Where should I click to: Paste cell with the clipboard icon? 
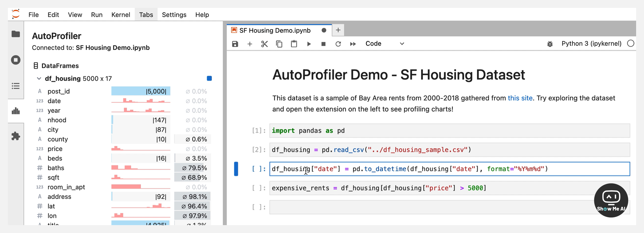(294, 44)
